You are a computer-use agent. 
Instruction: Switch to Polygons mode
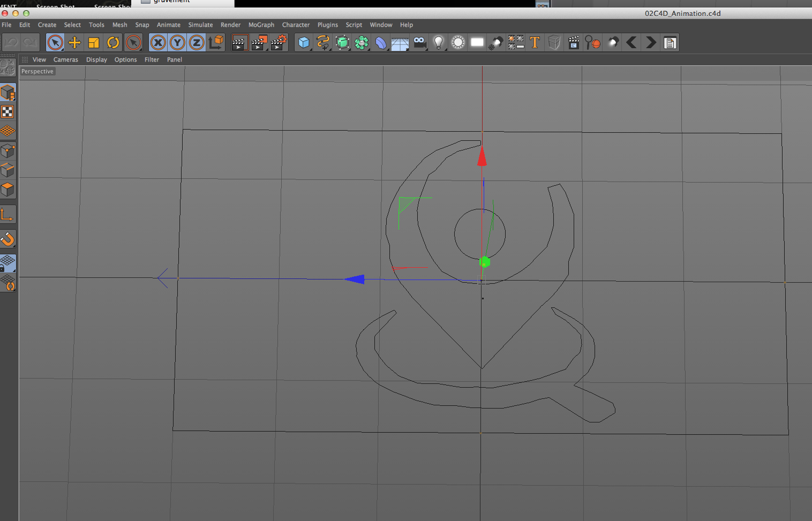pyautogui.click(x=7, y=189)
